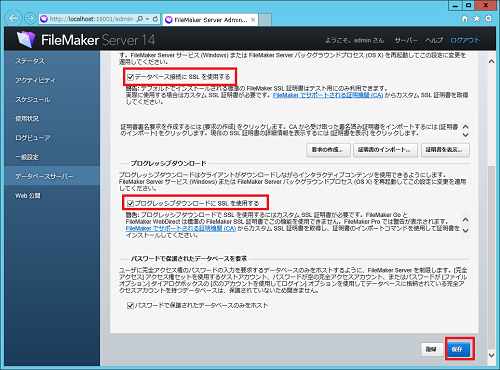The height and width of the screenshot is (370, 500).
Task: Open the サーバー menu in header
Action: click(x=406, y=40)
